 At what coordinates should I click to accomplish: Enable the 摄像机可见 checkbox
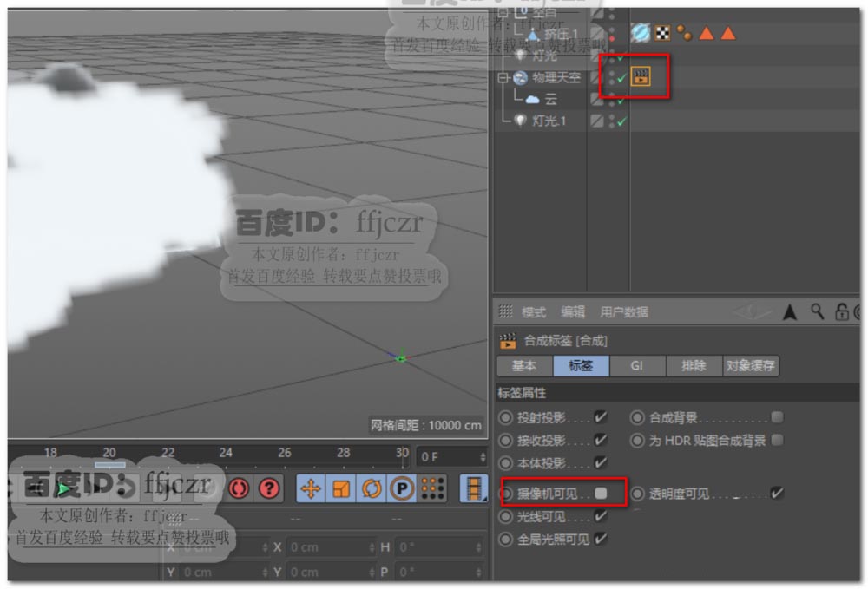pyautogui.click(x=601, y=494)
